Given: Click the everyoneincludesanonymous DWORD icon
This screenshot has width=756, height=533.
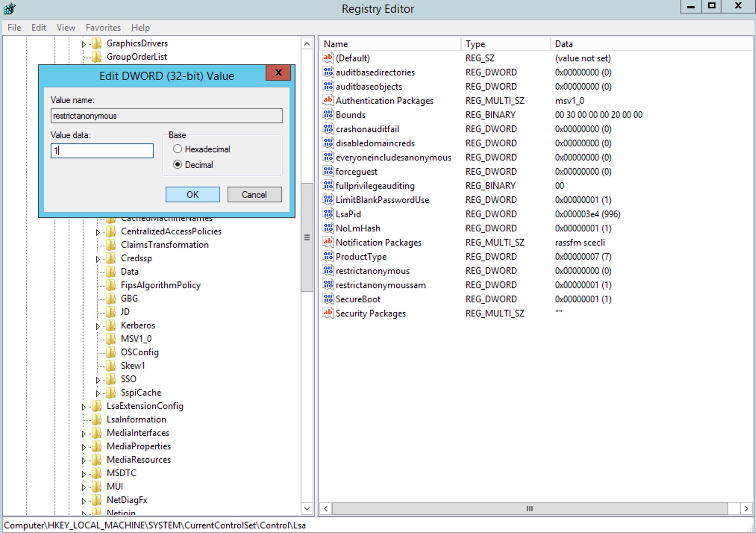Looking at the screenshot, I should click(x=328, y=157).
